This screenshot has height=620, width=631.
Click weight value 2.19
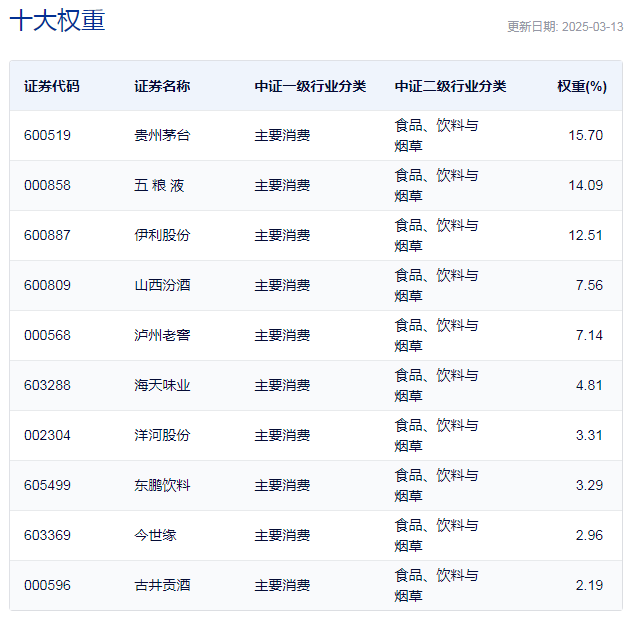589,585
